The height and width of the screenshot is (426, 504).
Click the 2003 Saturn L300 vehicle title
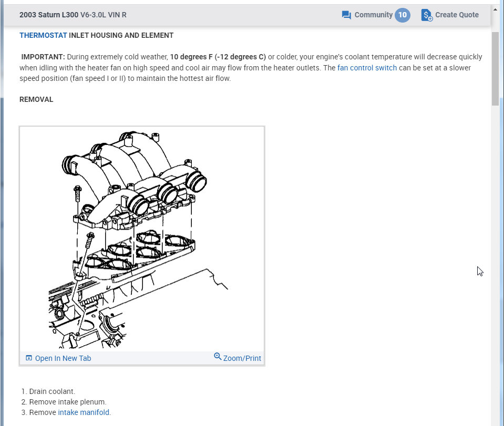[49, 15]
